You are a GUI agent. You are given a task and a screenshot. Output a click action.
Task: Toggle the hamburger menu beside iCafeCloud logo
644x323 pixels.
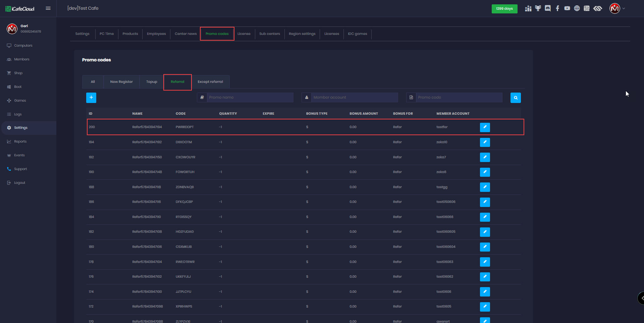pyautogui.click(x=48, y=8)
